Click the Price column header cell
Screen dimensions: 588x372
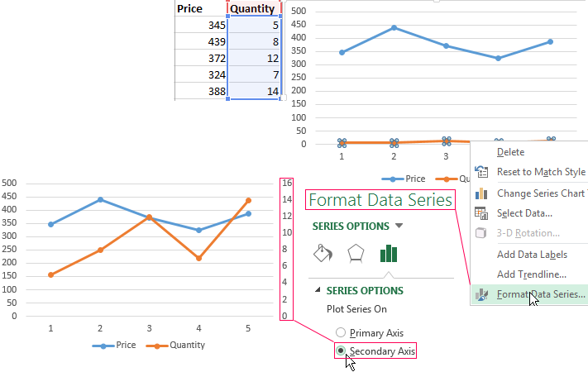[x=200, y=9]
